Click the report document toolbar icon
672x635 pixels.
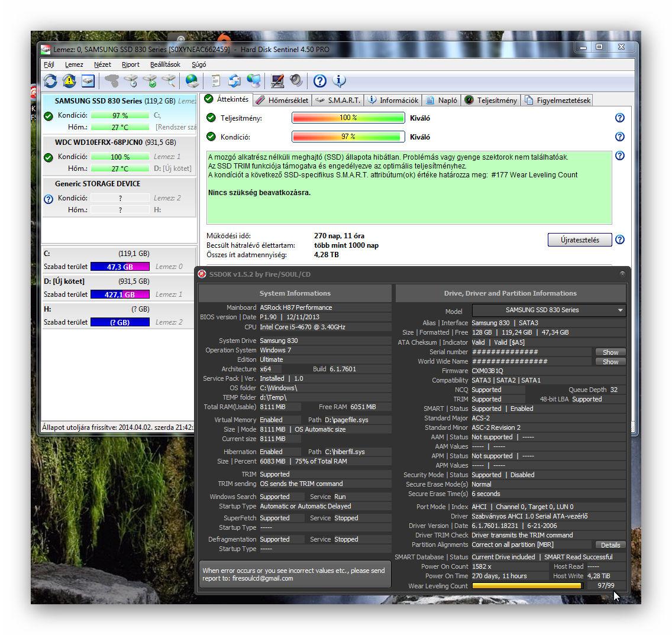(x=215, y=80)
